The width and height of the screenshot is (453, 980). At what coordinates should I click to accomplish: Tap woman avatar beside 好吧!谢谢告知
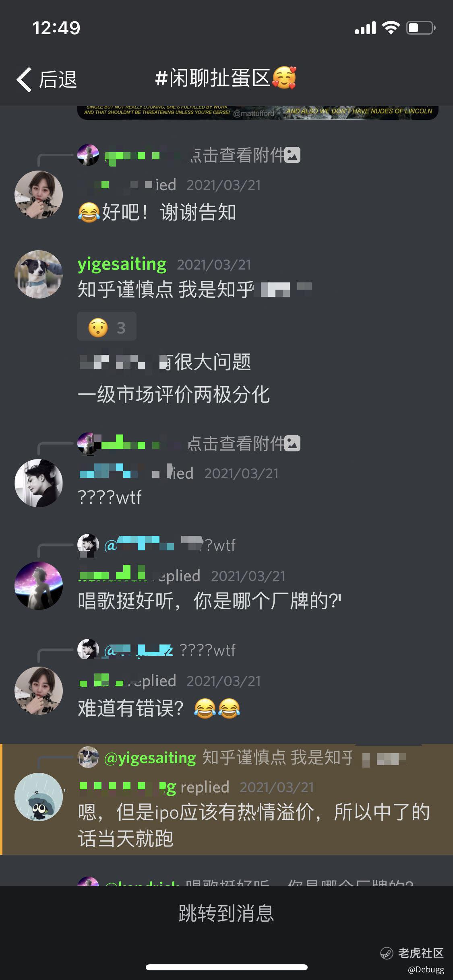click(39, 195)
